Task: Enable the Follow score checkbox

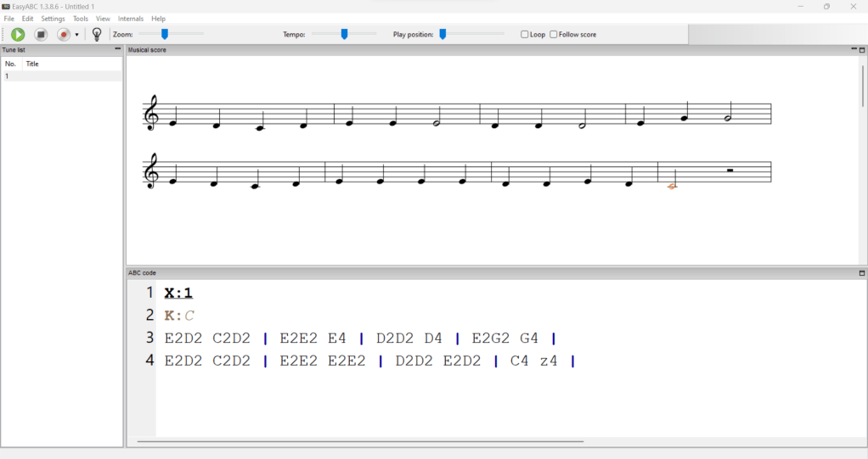Action: click(554, 35)
